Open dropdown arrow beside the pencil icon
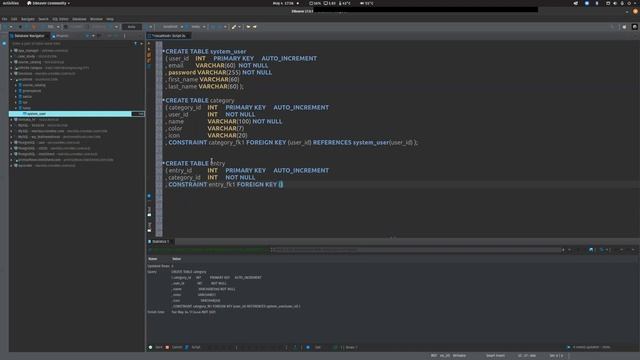 point(239,27)
